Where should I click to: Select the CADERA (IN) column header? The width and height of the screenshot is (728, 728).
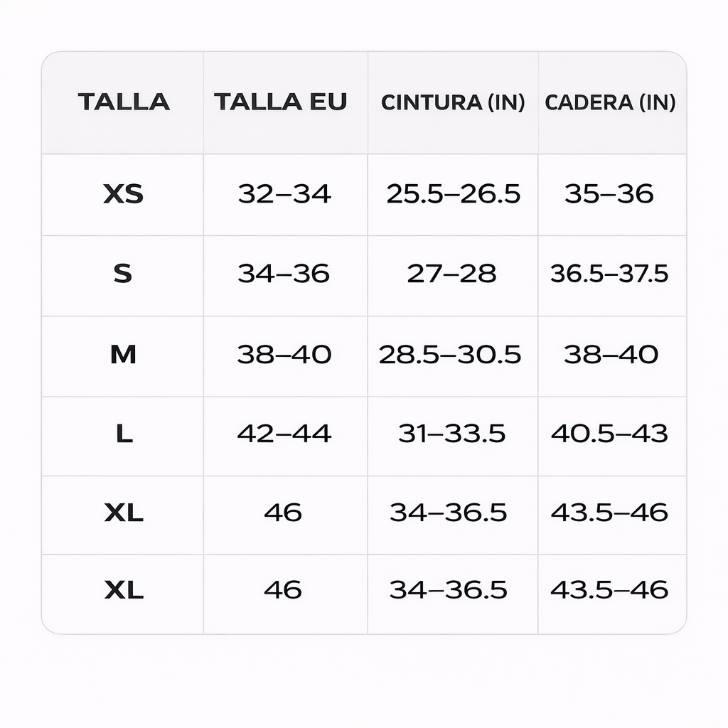pyautogui.click(x=610, y=102)
